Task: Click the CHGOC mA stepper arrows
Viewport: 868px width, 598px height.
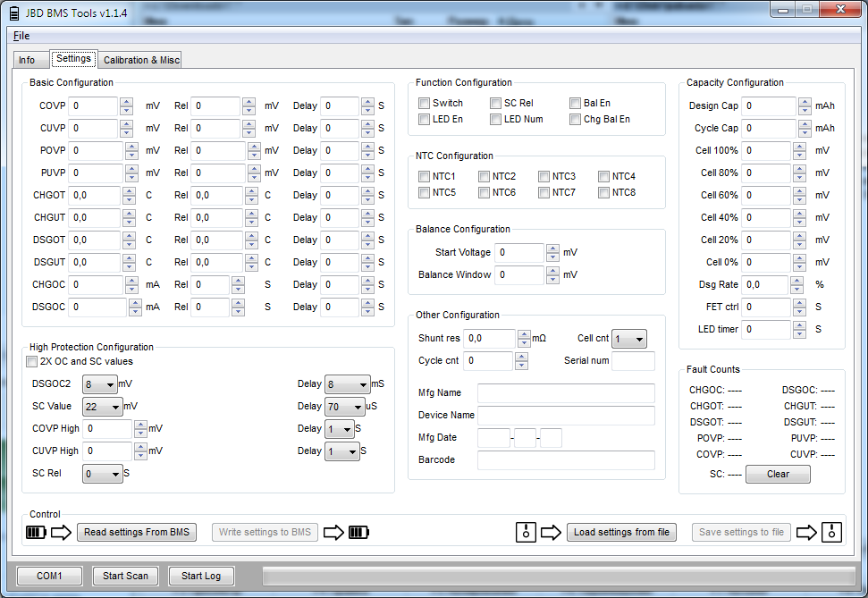Action: [131, 284]
